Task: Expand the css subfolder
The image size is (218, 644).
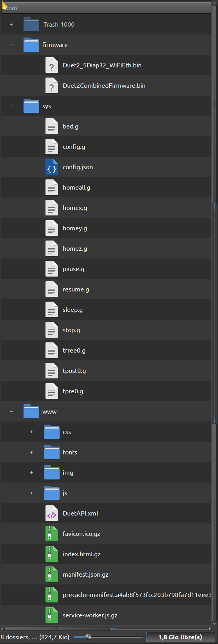Action: 31,432
